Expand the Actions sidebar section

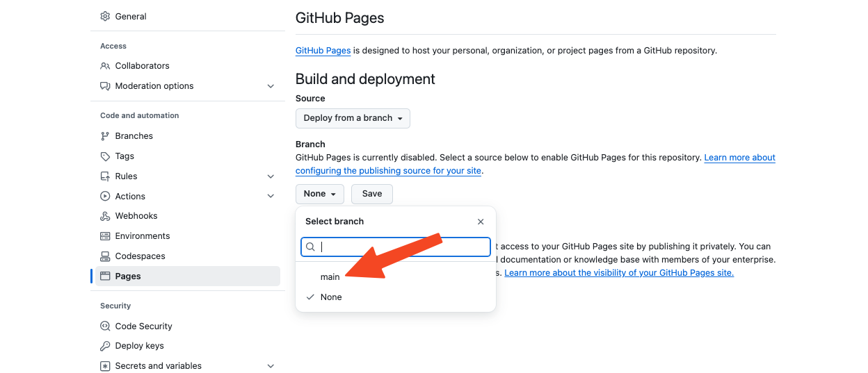point(271,197)
